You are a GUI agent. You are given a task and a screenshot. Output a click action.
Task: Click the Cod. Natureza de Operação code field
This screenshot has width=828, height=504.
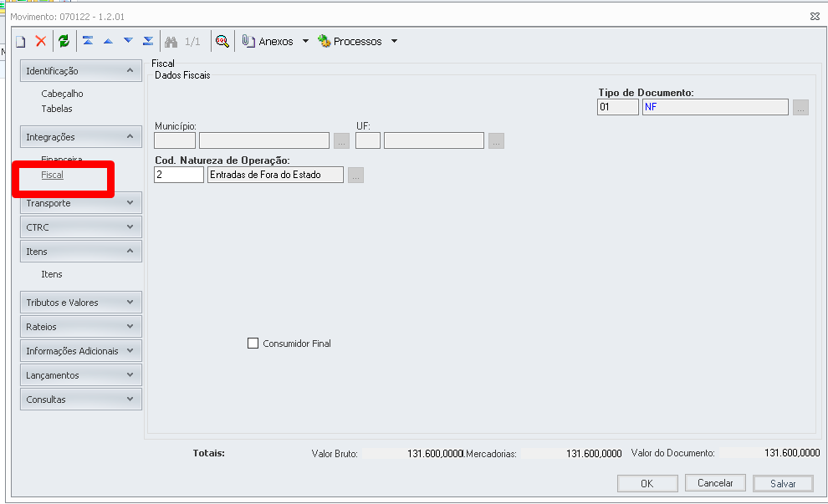179,175
